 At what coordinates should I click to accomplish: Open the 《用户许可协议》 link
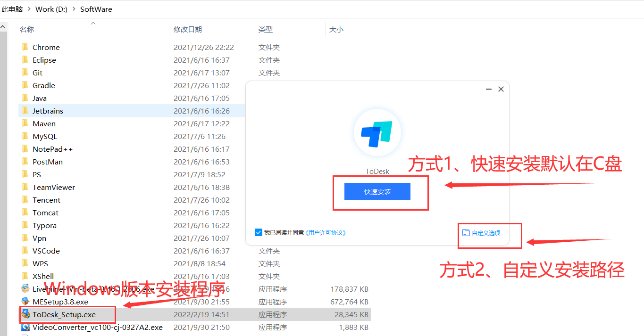(x=326, y=233)
